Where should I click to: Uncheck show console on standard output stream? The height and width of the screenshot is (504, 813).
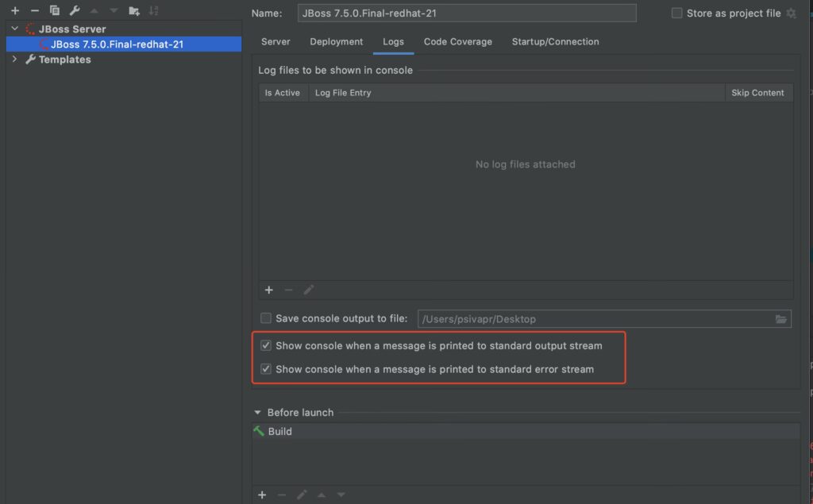pos(266,346)
